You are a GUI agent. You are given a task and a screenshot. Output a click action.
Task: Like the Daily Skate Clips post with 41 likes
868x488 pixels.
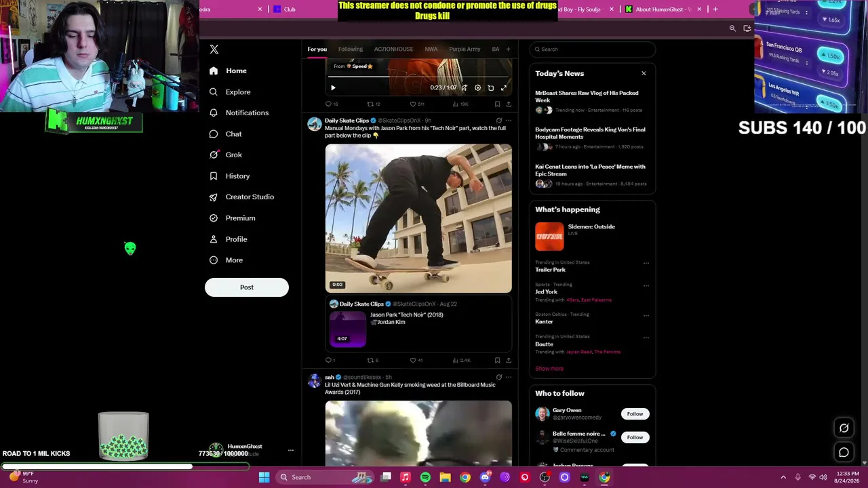(x=416, y=361)
